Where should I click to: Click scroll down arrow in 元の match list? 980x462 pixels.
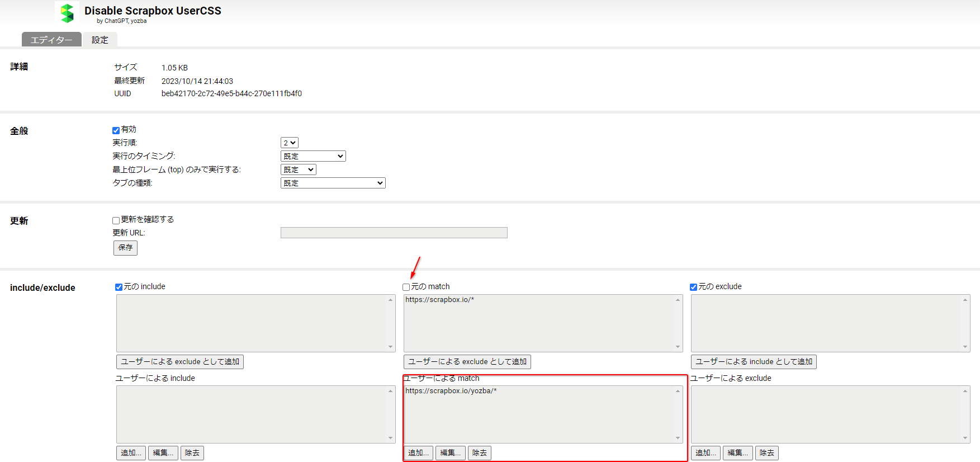pyautogui.click(x=678, y=347)
